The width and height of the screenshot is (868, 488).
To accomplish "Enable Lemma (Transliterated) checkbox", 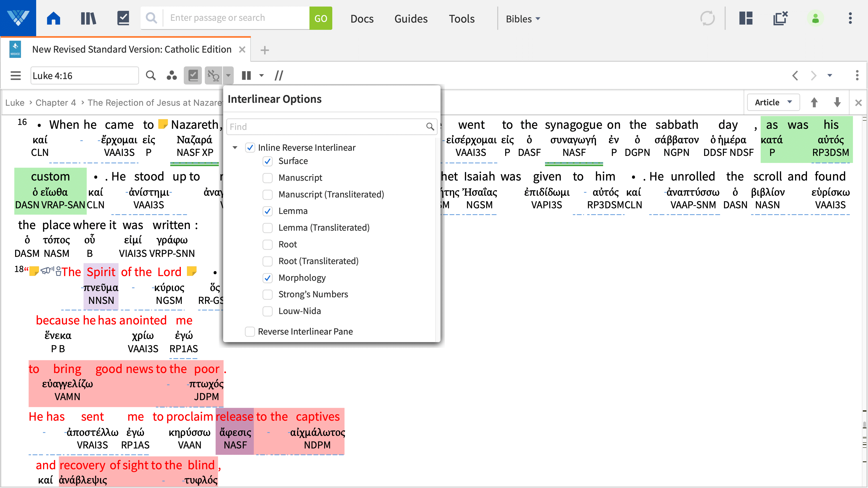I will pyautogui.click(x=268, y=228).
